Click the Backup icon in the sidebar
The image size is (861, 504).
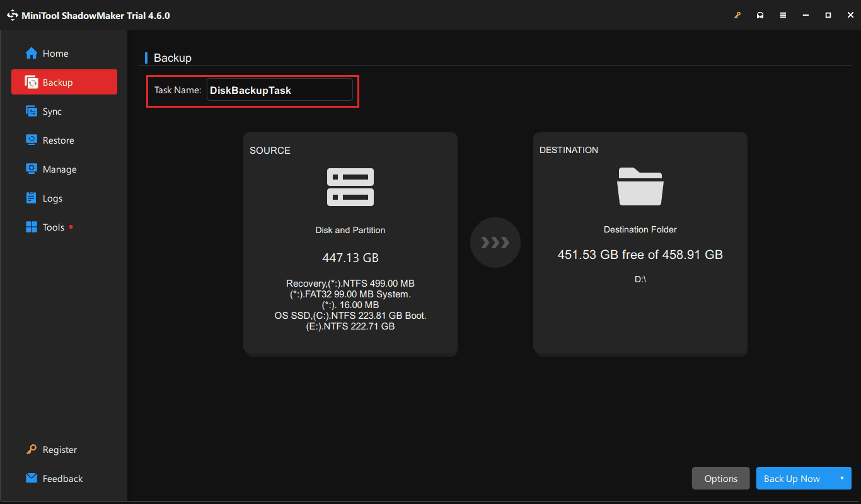pos(32,83)
